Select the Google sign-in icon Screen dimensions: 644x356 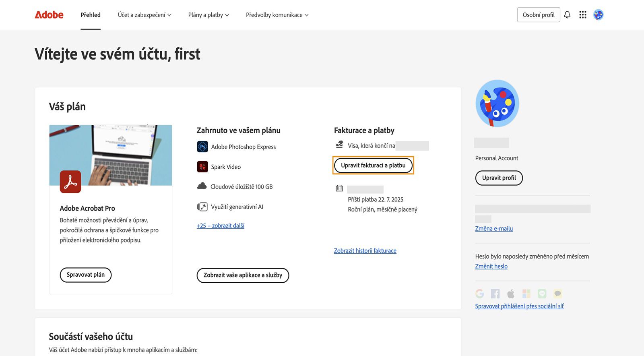479,294
